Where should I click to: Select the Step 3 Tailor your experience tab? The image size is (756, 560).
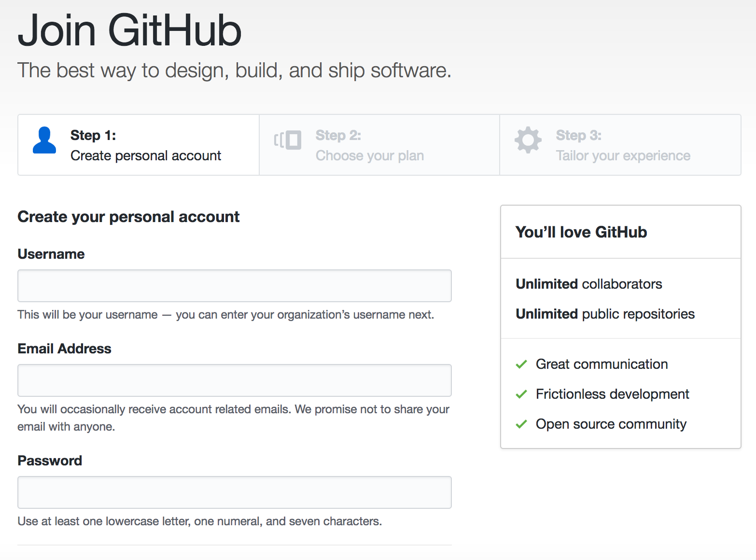(x=620, y=145)
